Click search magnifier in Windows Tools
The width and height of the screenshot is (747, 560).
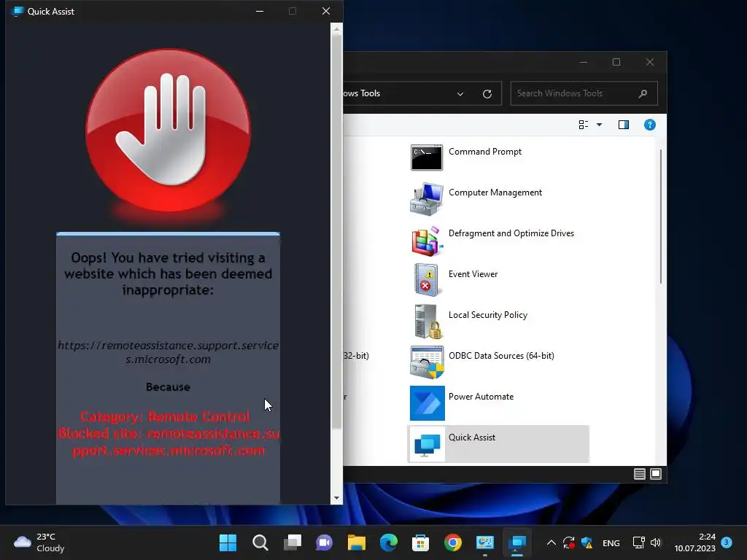pyautogui.click(x=643, y=93)
